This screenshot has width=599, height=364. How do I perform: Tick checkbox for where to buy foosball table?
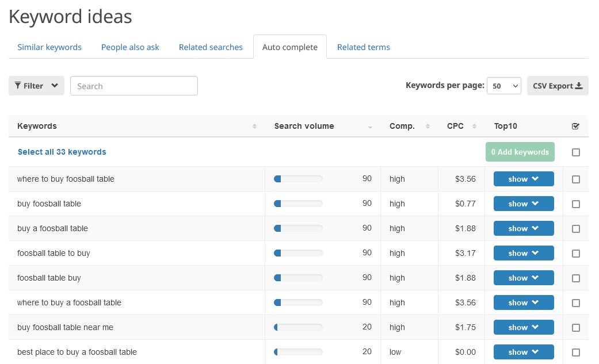coord(576,179)
